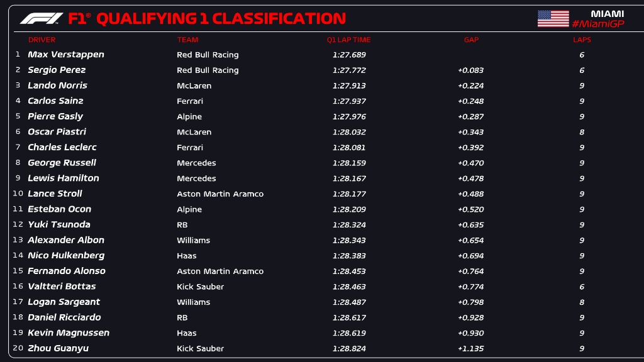Viewport: 644px width, 362px height.
Task: Click Charles Leclerc's name
Action: (62, 147)
